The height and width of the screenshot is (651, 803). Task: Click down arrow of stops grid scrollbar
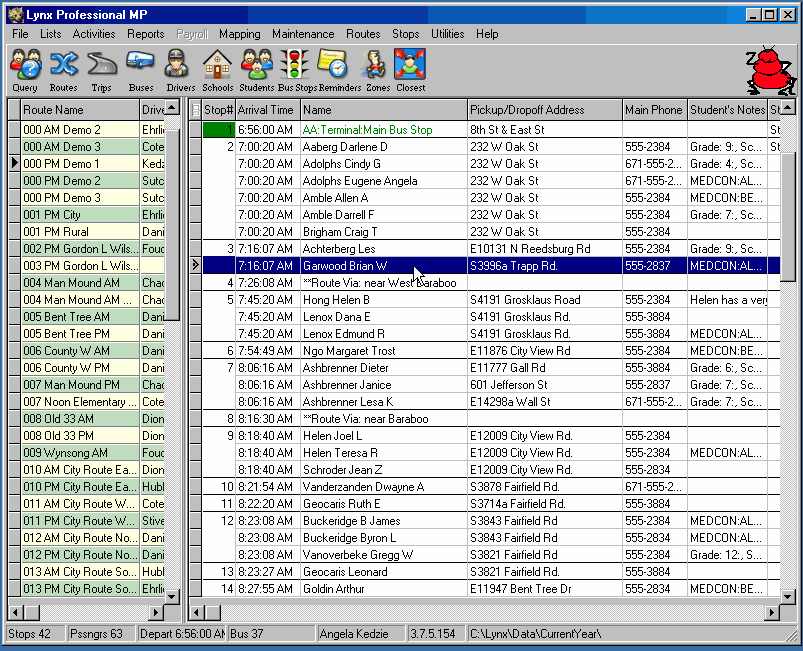(x=788, y=596)
